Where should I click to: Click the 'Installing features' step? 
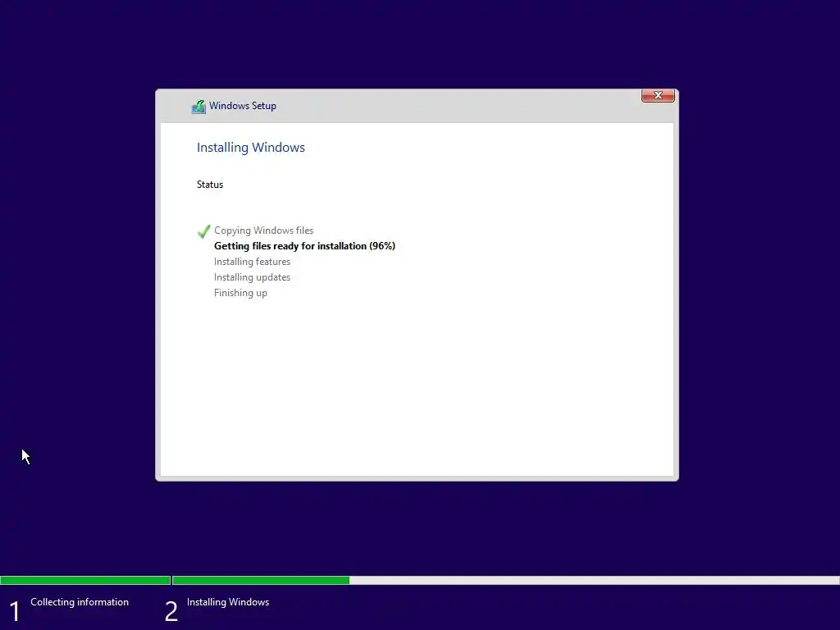coord(253,262)
